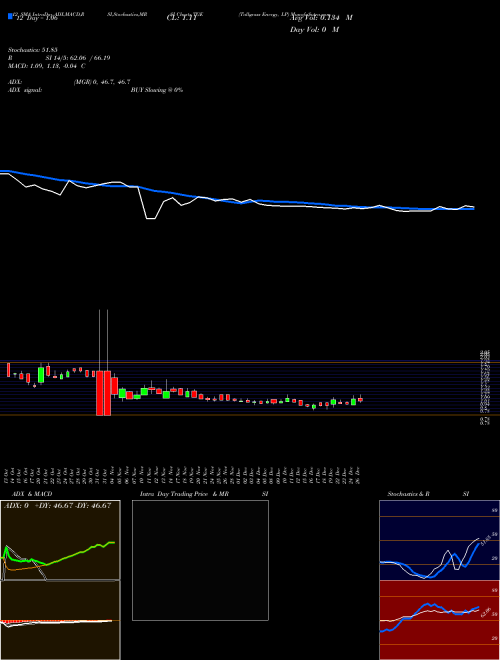Click the empty Intra Day Trading Price chart box
500x660 pixels.
200,560
